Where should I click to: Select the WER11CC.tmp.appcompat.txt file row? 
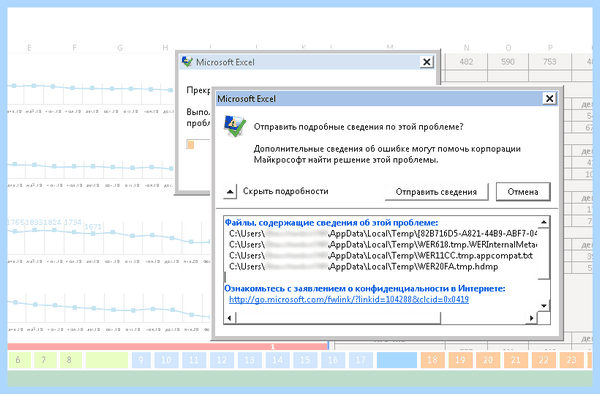pos(381,256)
